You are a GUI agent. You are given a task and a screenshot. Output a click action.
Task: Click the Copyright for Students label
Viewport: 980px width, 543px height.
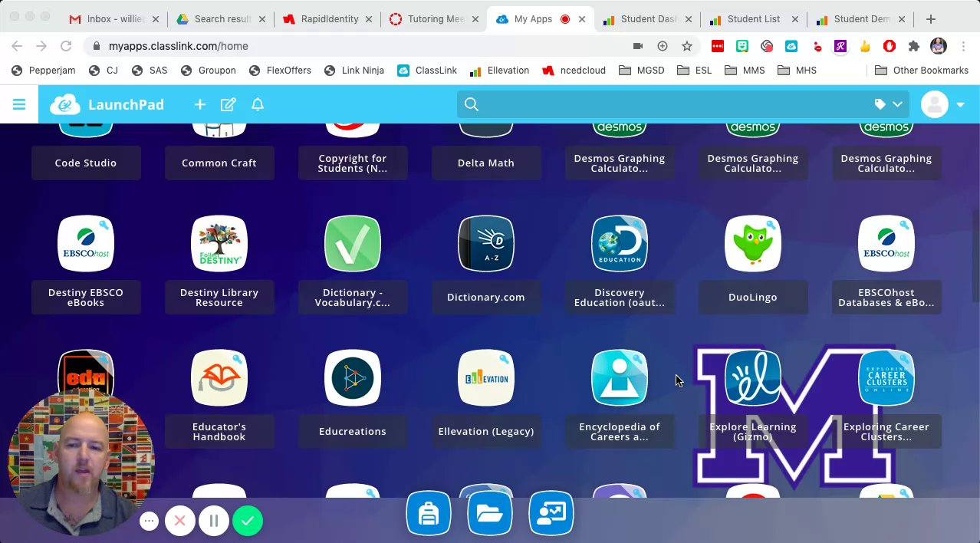353,163
